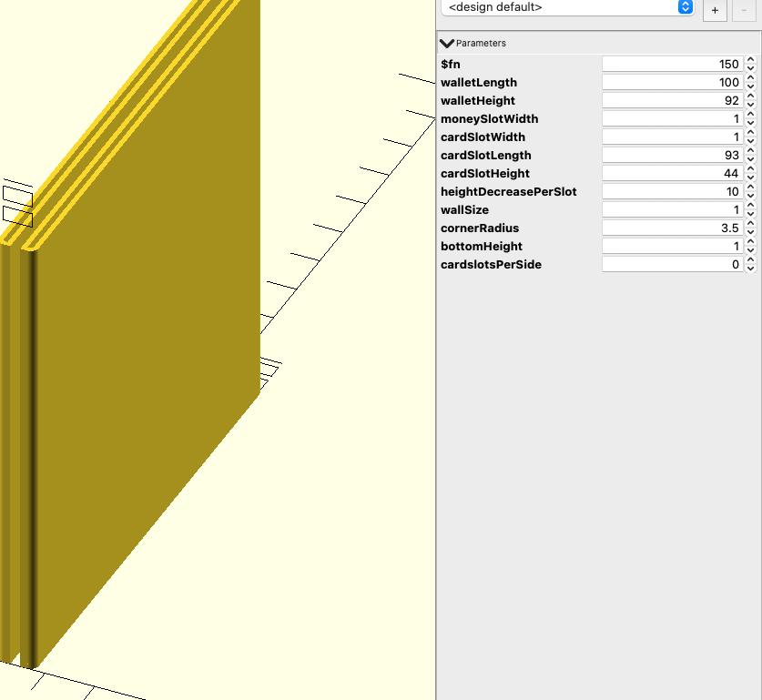Screen dimensions: 762x700
Task: Adjust the bottomHeight stepper arrows
Action: [751, 247]
